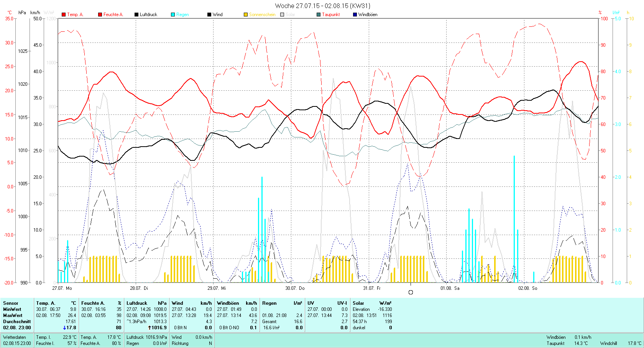Select the 'Temp. A.' legend label
The image size is (644, 348).
tap(75, 15)
